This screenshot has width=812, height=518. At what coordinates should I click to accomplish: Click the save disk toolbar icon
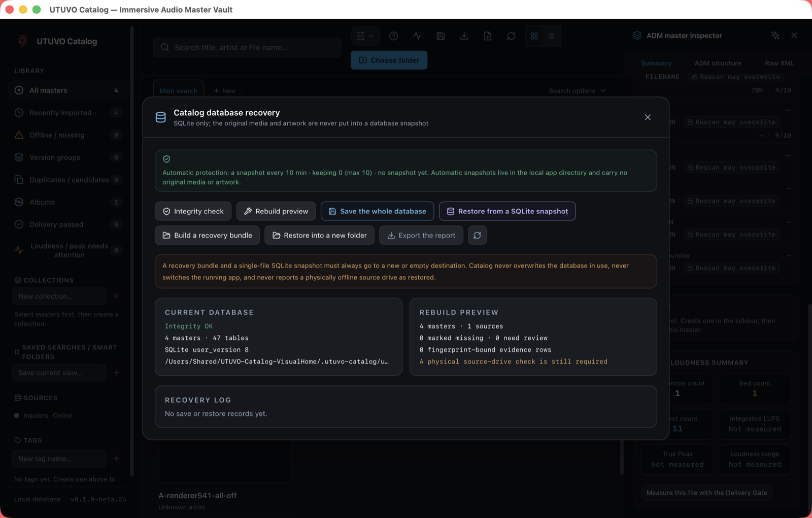(441, 36)
